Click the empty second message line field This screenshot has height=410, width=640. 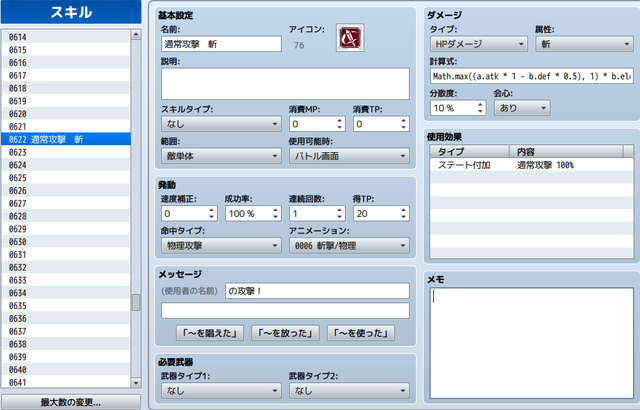click(285, 310)
